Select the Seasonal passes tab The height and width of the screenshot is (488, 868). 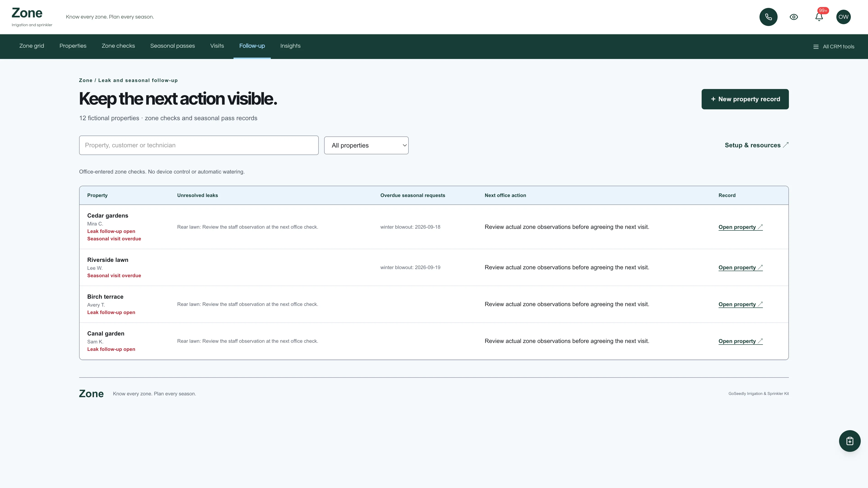172,46
